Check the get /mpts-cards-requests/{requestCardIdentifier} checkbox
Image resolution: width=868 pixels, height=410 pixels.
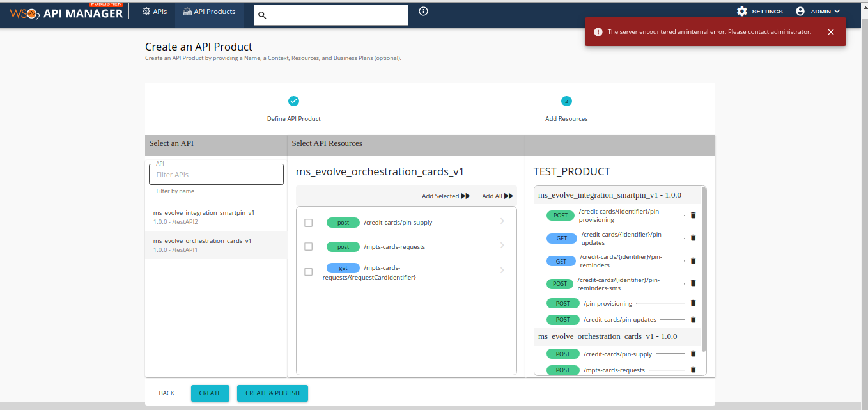click(309, 271)
